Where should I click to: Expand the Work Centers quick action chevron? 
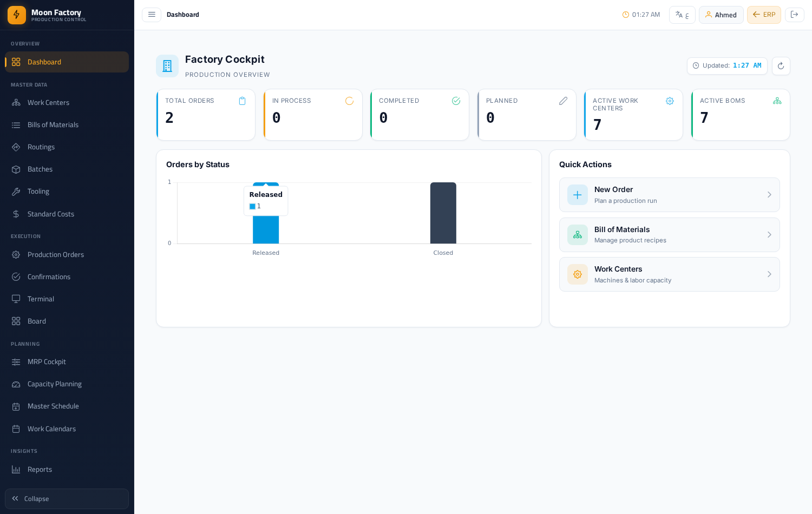pos(769,274)
